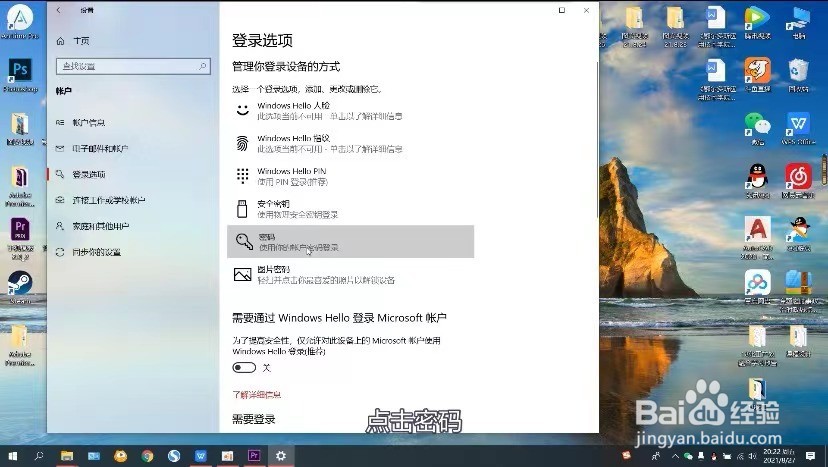Open Premiere Pro from the taskbar
The height and width of the screenshot is (467, 828).
point(254,456)
